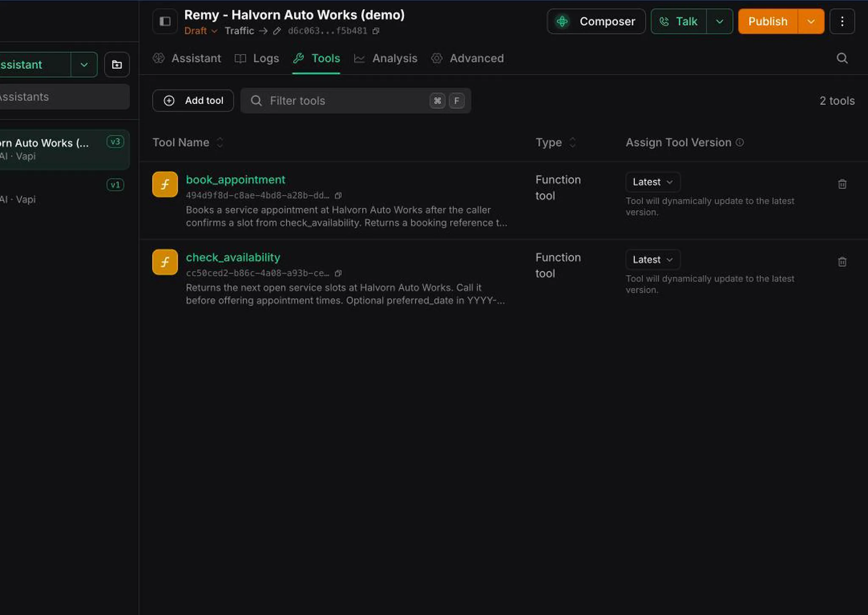Open the Latest version dropdown for book_appointment

point(653,182)
